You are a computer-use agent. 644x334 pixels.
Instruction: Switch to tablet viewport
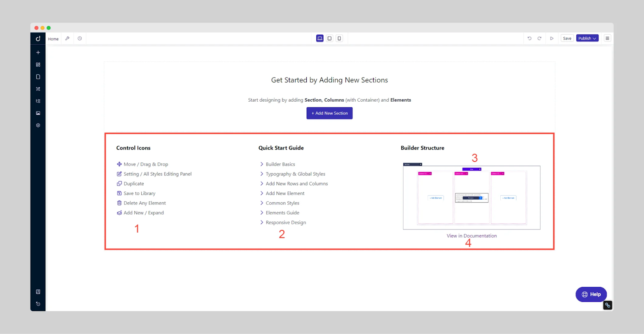[x=330, y=38]
